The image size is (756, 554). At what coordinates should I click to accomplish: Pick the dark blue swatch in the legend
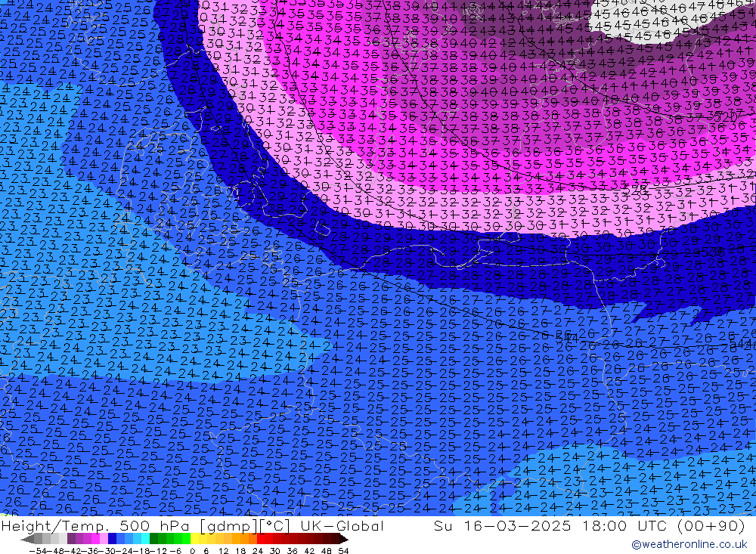112,540
